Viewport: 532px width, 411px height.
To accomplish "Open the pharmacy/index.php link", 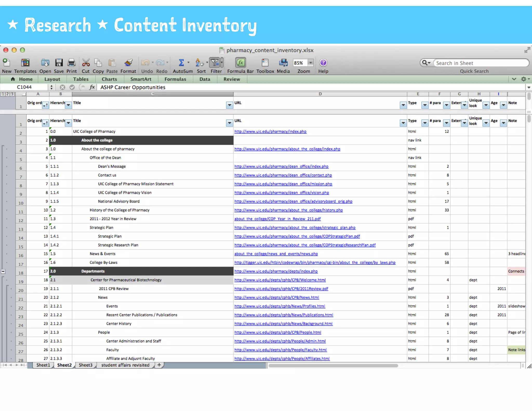I will [270, 131].
